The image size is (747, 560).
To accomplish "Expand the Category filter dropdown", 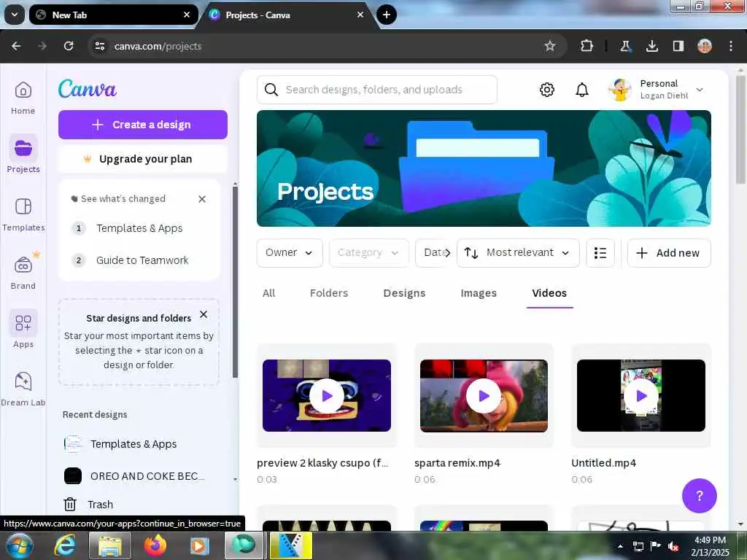I will (368, 253).
